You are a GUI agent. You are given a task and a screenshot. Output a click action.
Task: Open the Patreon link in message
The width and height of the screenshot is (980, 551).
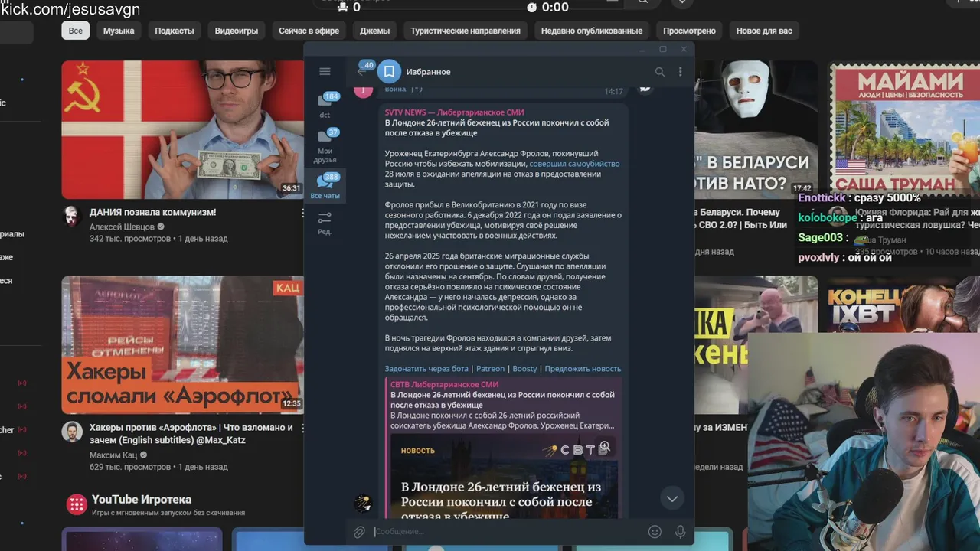[x=490, y=369]
